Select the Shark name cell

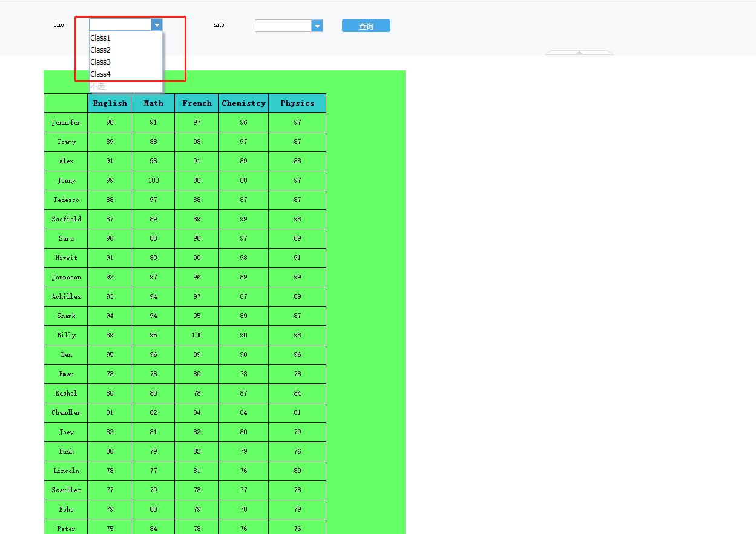tap(66, 316)
